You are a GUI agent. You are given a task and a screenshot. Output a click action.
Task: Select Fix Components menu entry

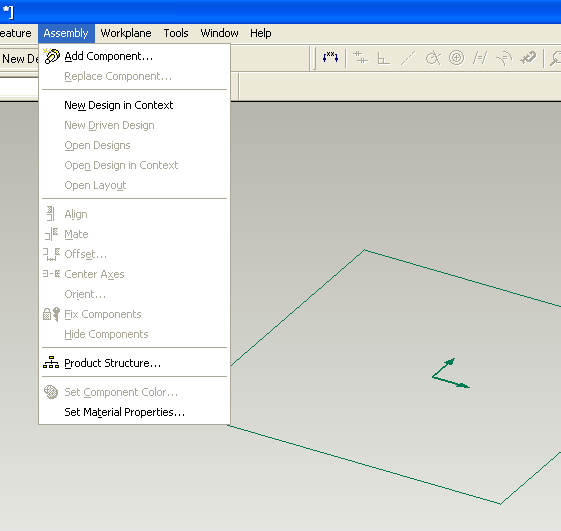coord(135,314)
